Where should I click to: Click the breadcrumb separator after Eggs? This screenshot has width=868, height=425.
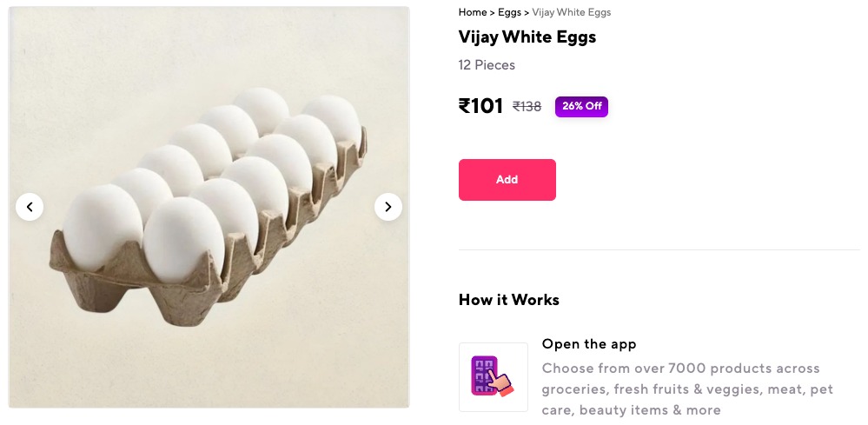tap(526, 12)
